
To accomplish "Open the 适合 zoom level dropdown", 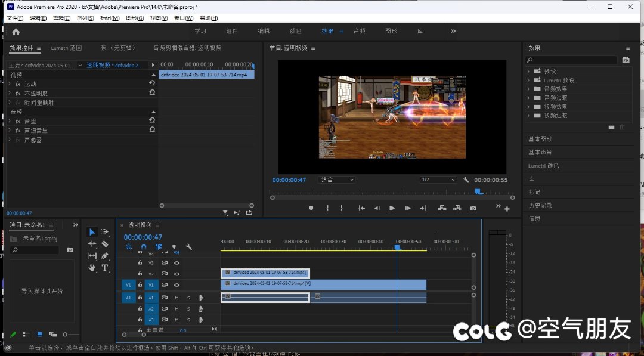I will click(337, 180).
